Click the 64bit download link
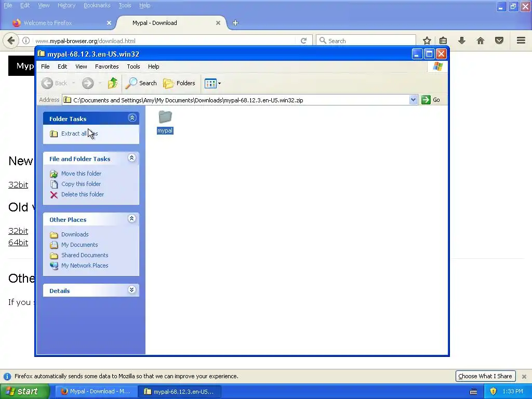The width and height of the screenshot is (532, 399). click(18, 243)
